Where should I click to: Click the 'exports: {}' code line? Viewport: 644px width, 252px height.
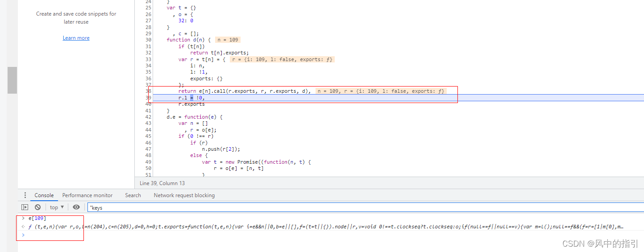(206, 78)
